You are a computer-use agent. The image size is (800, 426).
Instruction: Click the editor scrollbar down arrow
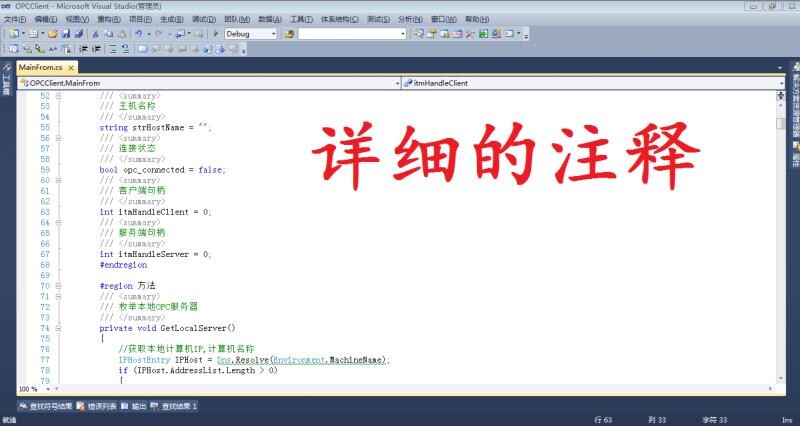tap(781, 379)
